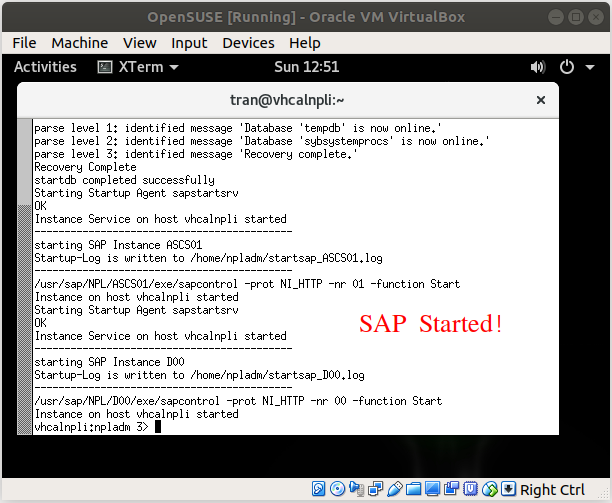Minimize the VirtualBox window
The height and width of the screenshot is (503, 612).
point(555,17)
